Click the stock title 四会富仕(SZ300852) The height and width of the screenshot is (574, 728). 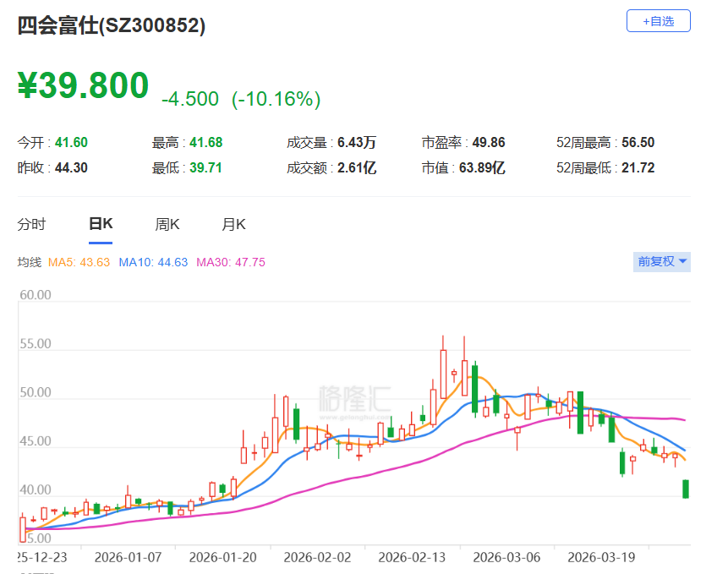[112, 26]
